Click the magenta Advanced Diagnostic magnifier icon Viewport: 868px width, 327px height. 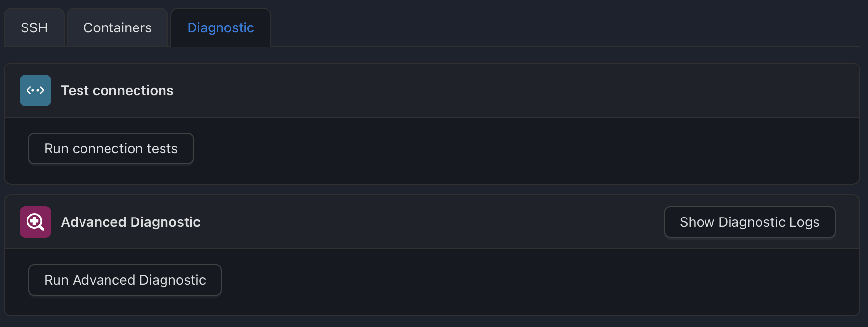[35, 222]
